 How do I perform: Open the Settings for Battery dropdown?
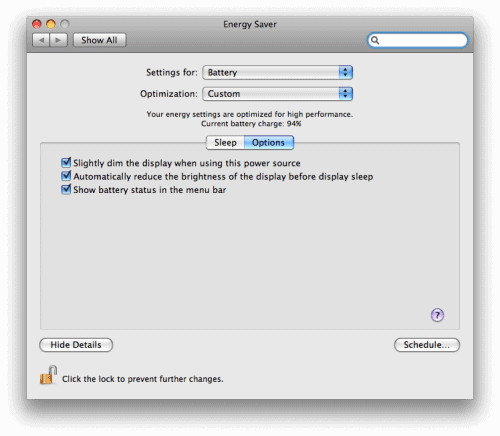point(277,72)
